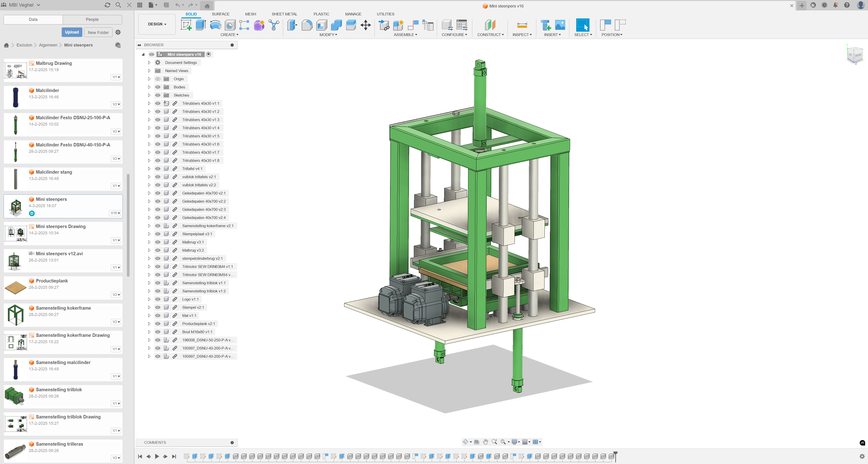Click the Joint tool icon in Assemble

413,25
